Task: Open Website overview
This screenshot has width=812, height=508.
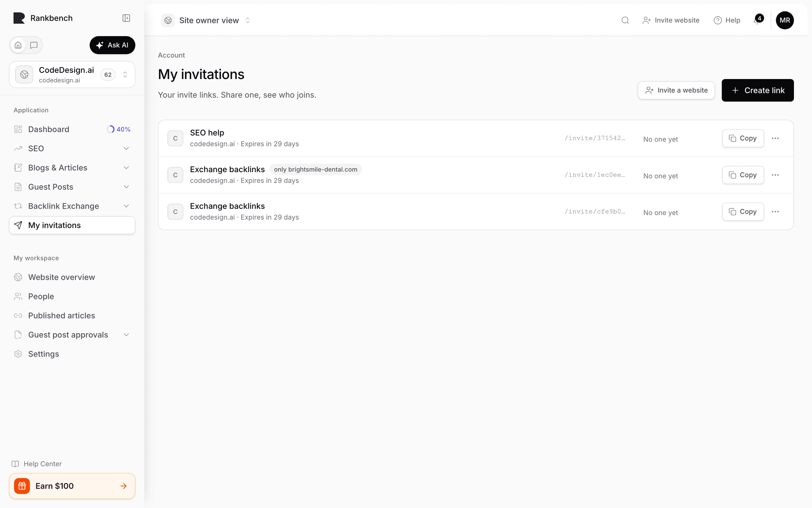Action: pyautogui.click(x=72, y=277)
